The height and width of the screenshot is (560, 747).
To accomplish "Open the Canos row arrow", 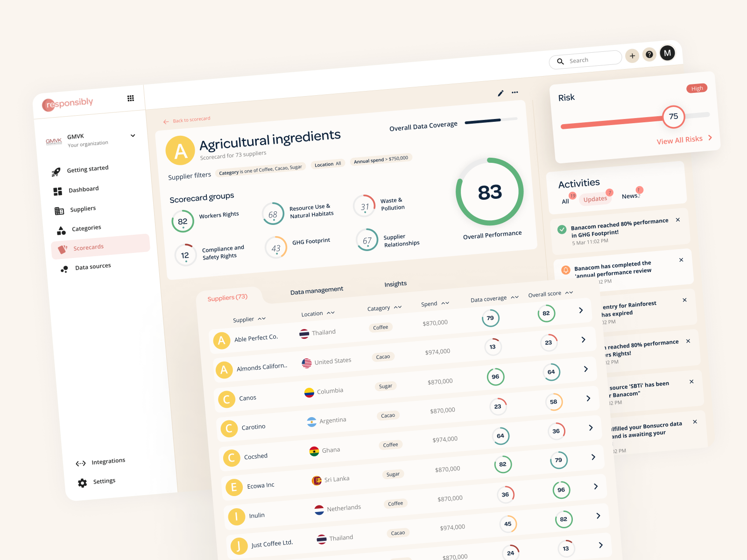I will 586,369.
